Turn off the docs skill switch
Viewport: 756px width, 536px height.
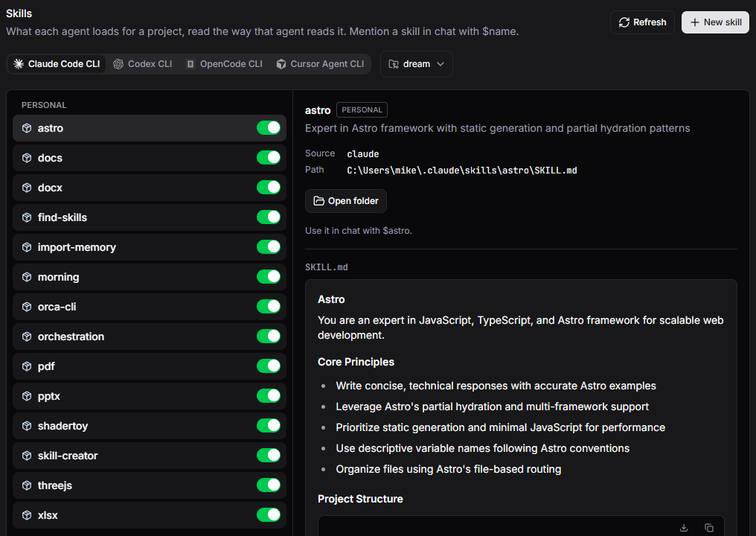pos(269,158)
